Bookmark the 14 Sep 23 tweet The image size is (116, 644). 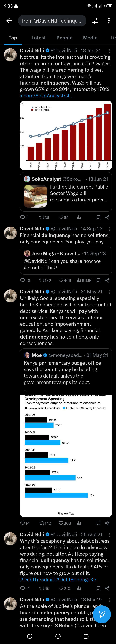pos(98,280)
